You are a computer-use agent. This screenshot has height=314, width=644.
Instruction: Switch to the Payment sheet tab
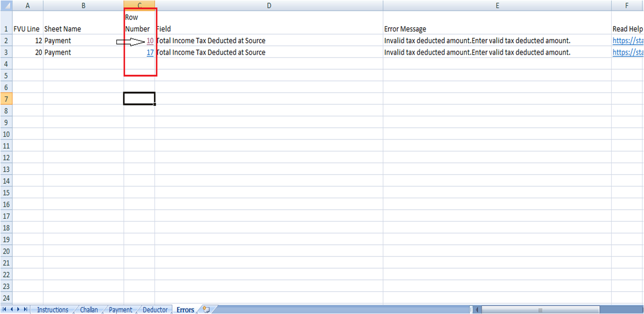121,310
